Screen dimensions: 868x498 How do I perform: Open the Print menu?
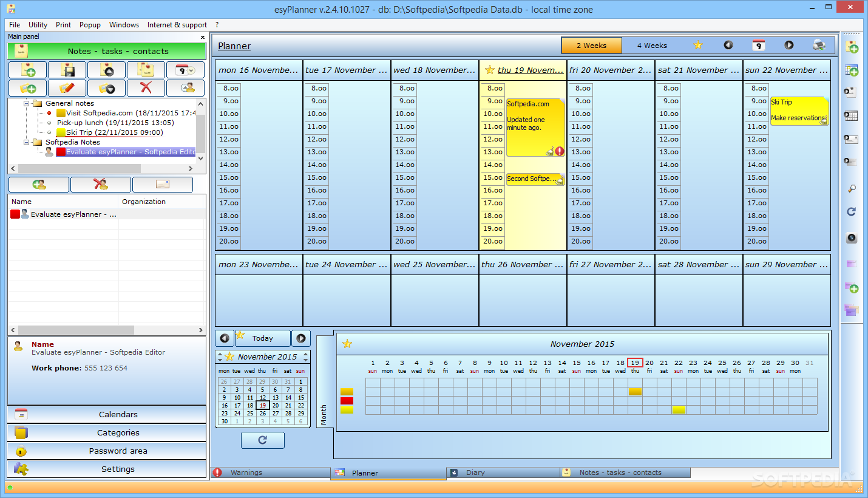(x=63, y=25)
